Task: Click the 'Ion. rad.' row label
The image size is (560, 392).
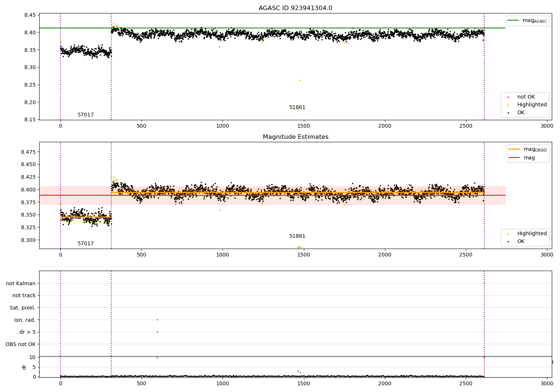Action: point(25,320)
